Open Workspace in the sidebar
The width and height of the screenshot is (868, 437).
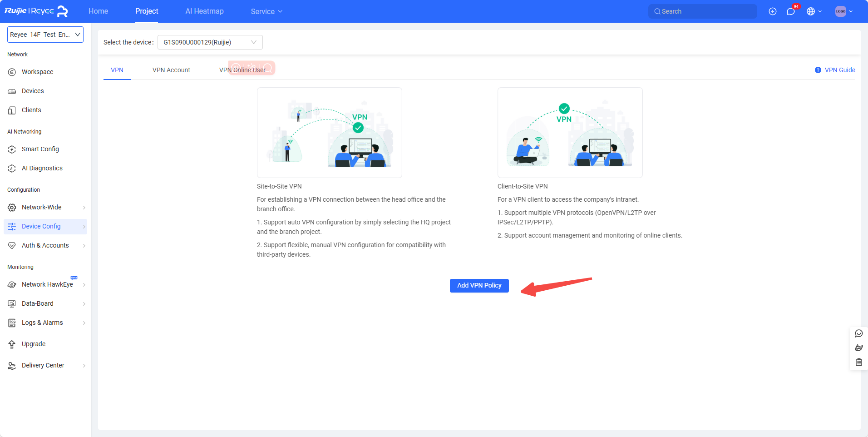pos(37,72)
